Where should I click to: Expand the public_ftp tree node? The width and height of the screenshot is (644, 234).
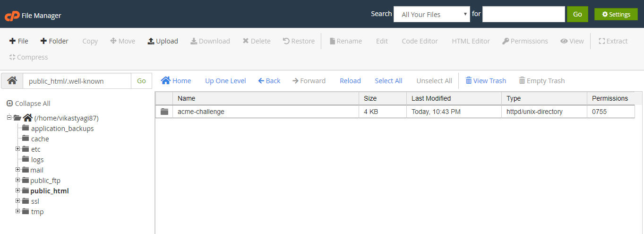18,180
